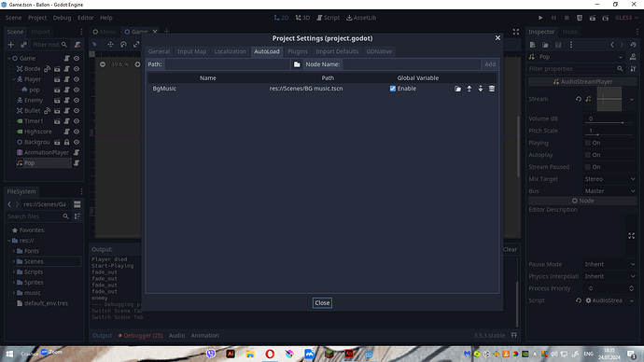Instance child scene link icon
Viewport: 644px width, 362px height.
pos(23,45)
